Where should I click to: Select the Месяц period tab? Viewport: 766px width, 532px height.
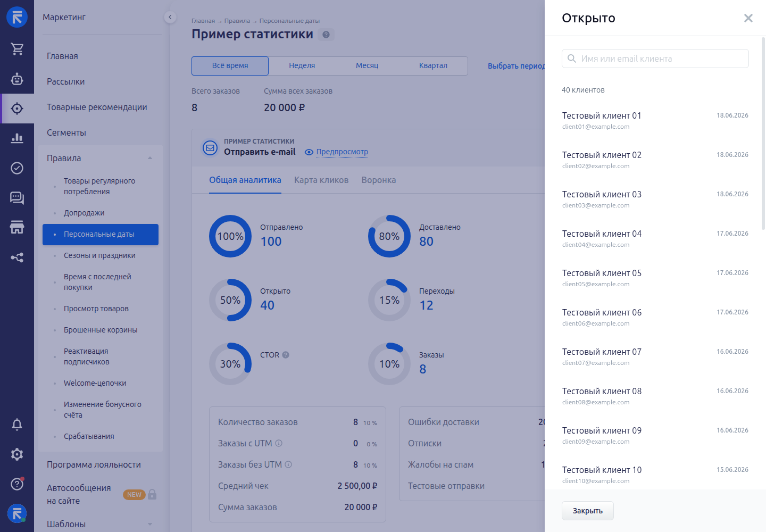[x=367, y=66]
